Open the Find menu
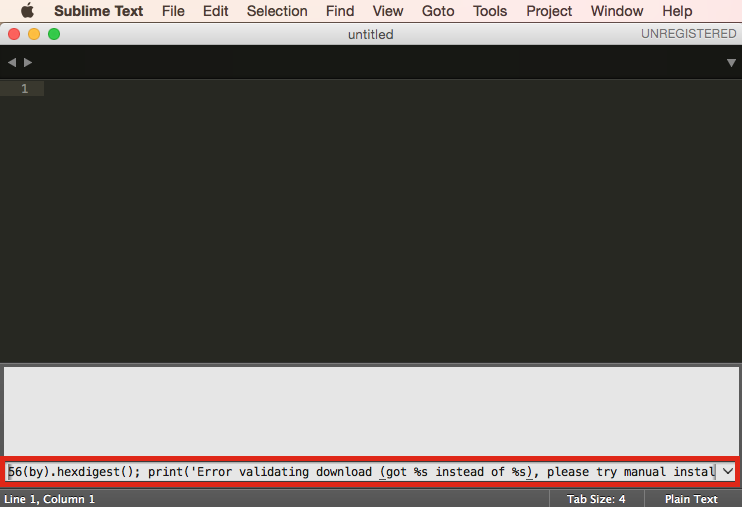 point(340,11)
